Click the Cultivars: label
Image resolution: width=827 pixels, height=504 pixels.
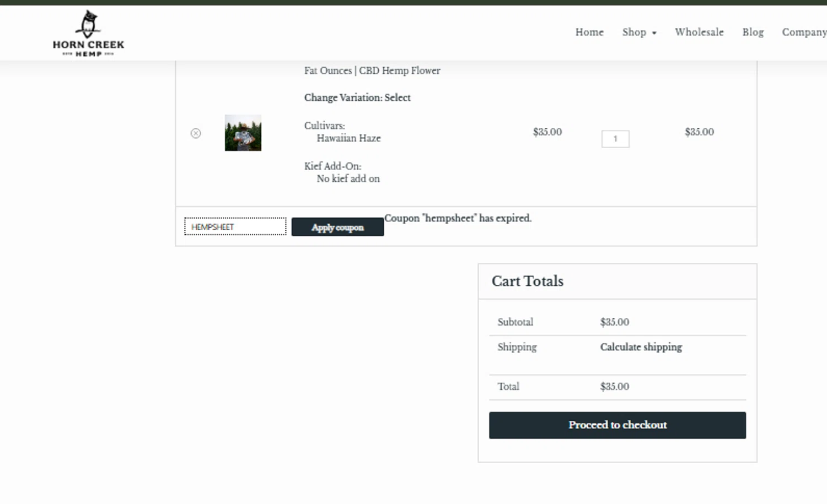click(x=325, y=126)
